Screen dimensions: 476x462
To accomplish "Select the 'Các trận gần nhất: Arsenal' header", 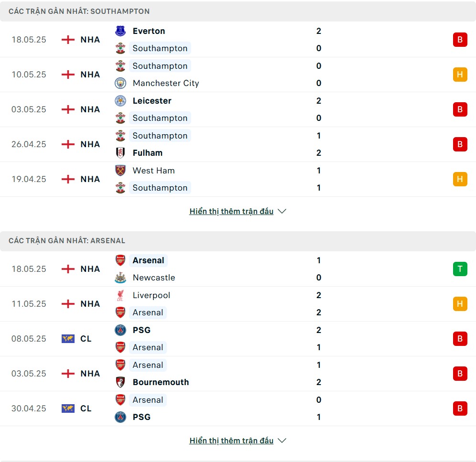I will (238, 241).
